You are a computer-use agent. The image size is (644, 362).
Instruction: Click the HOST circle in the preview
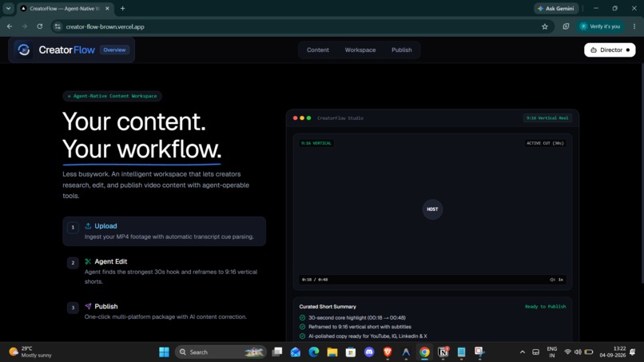(432, 209)
